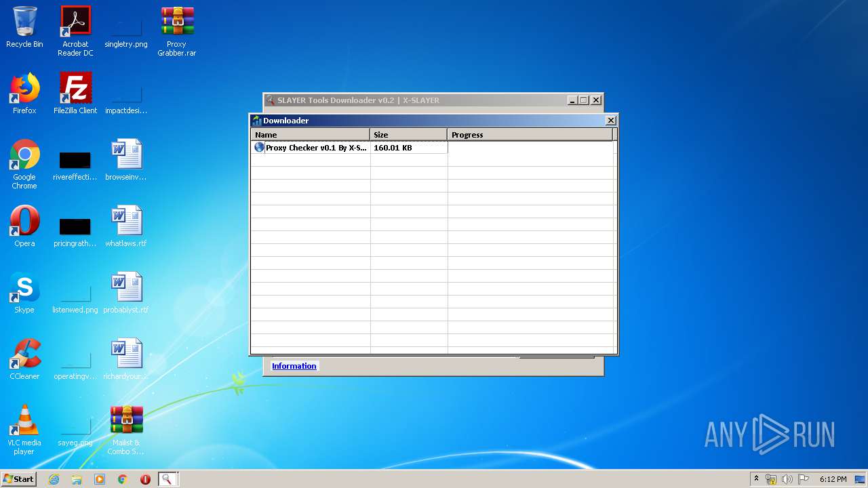Open Windows Explorer from the taskbar
868x488 pixels.
point(77,479)
